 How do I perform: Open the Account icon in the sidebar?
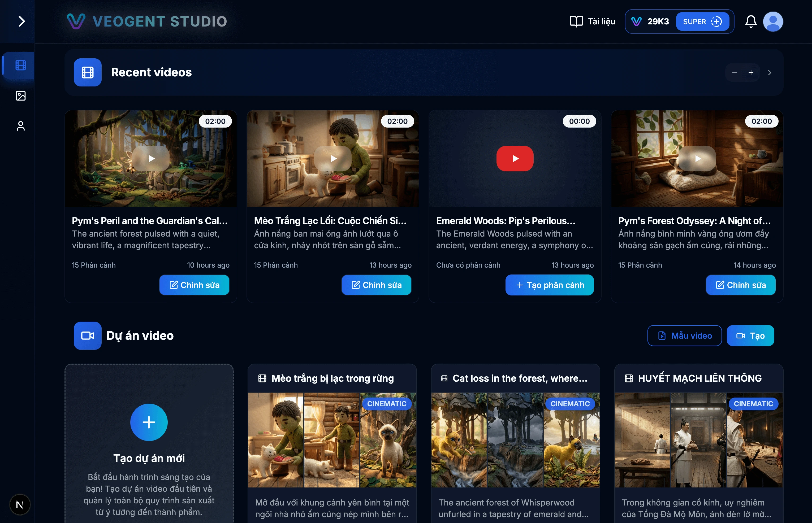(x=21, y=126)
